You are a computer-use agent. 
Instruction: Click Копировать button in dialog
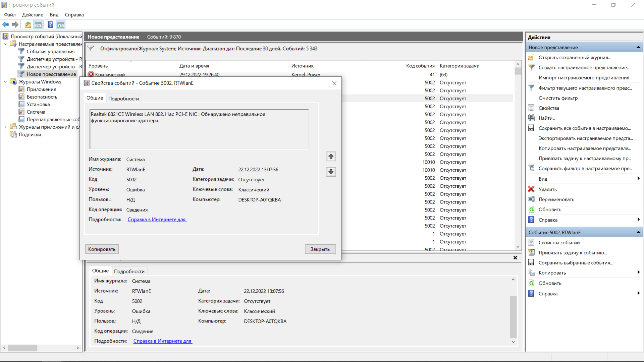(x=102, y=249)
